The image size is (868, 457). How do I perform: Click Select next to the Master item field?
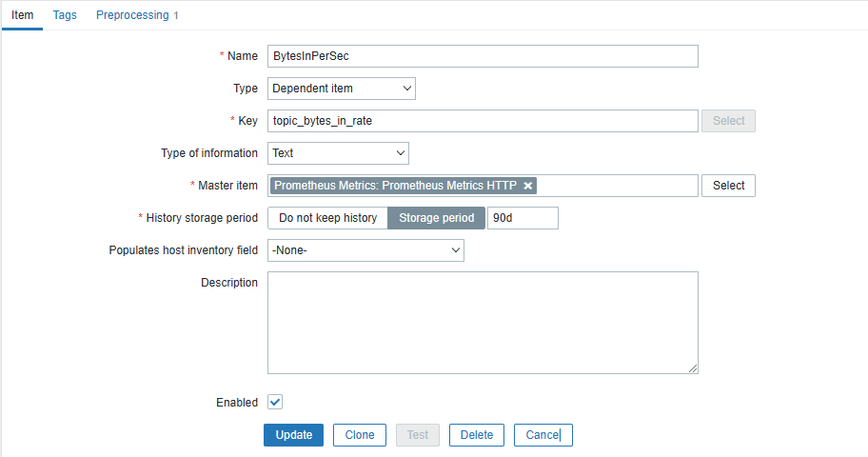tap(728, 186)
